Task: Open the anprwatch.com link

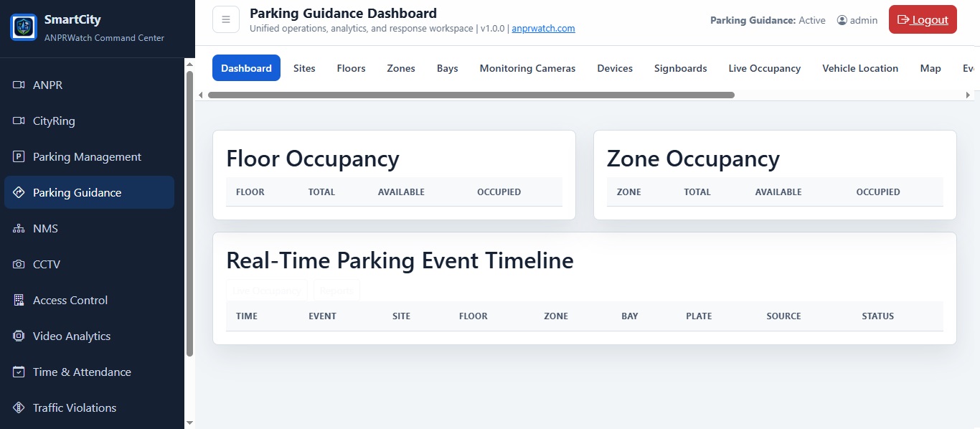Action: tap(543, 29)
